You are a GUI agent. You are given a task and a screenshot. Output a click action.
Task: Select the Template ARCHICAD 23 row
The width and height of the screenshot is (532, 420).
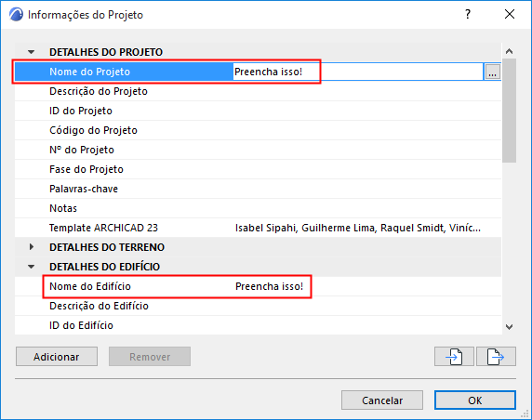coord(258,228)
